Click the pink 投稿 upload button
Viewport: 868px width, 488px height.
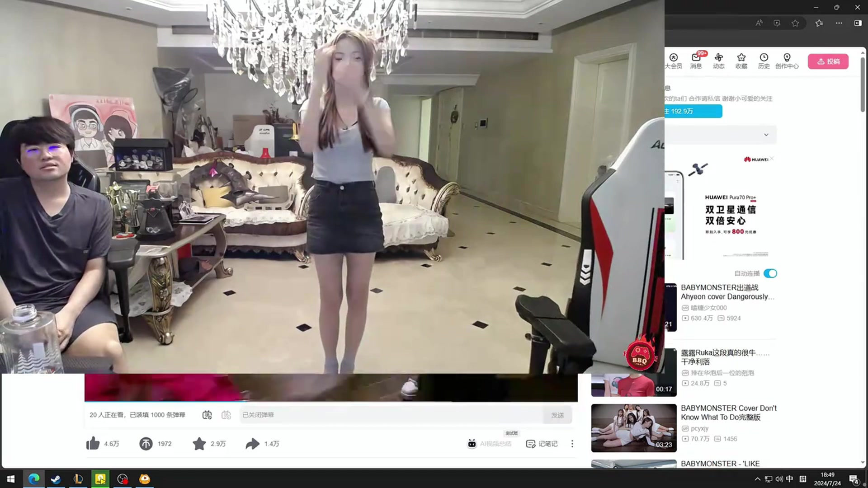click(828, 61)
